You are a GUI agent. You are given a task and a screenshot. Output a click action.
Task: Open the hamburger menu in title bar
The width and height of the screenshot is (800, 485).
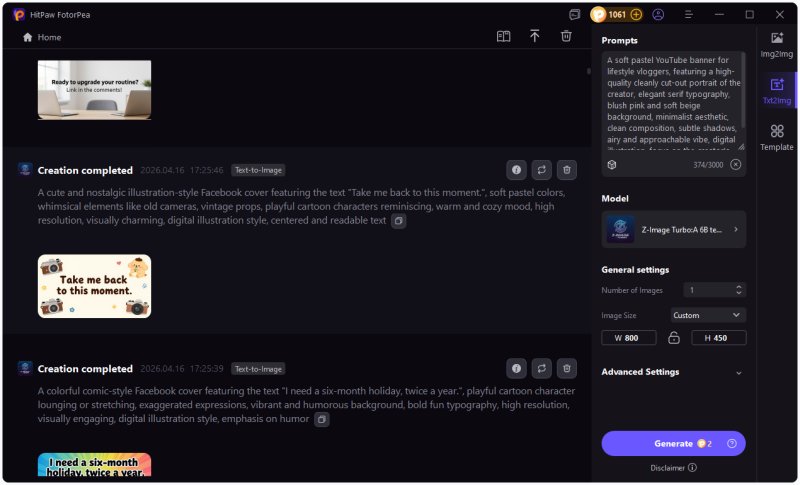[x=688, y=15]
